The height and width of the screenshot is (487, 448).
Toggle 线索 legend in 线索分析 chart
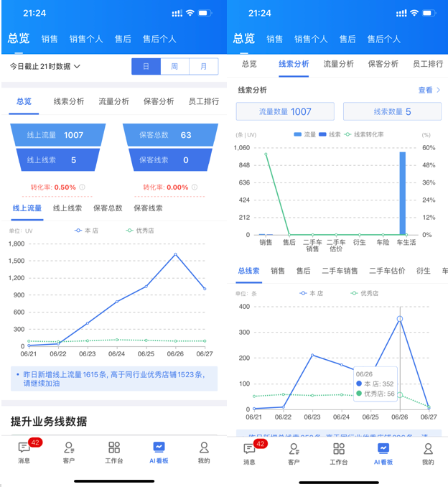330,134
